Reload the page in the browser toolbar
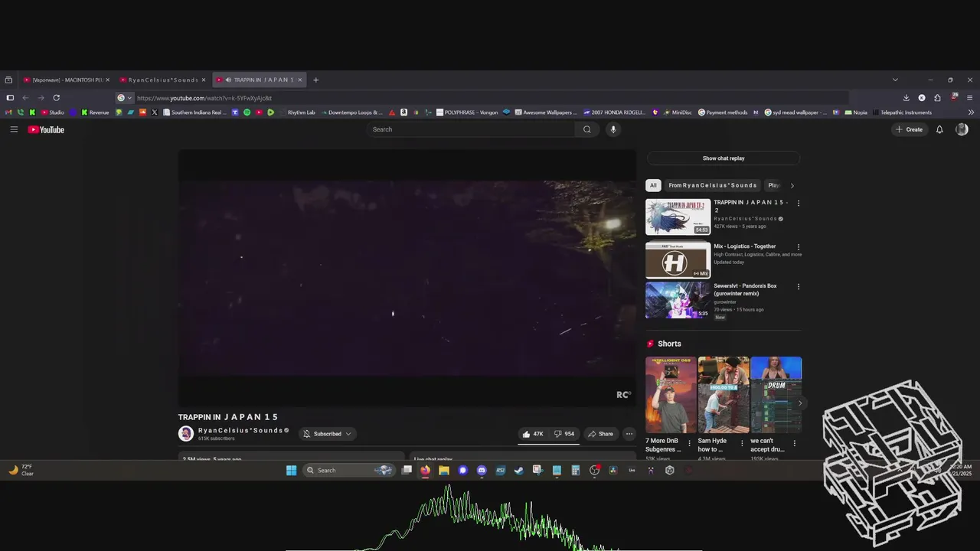The height and width of the screenshot is (551, 980). (56, 98)
